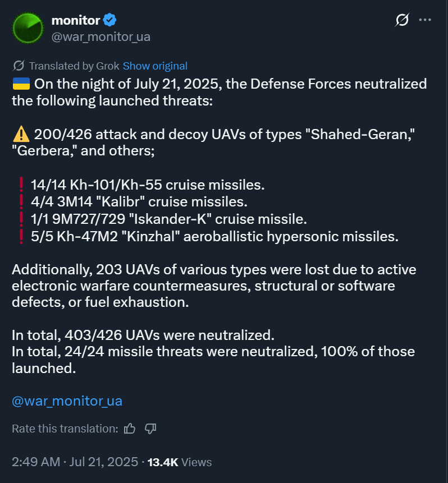Open the @war_monitor_ua mention link in the tweet body
The width and height of the screenshot is (448, 483).
[67, 401]
